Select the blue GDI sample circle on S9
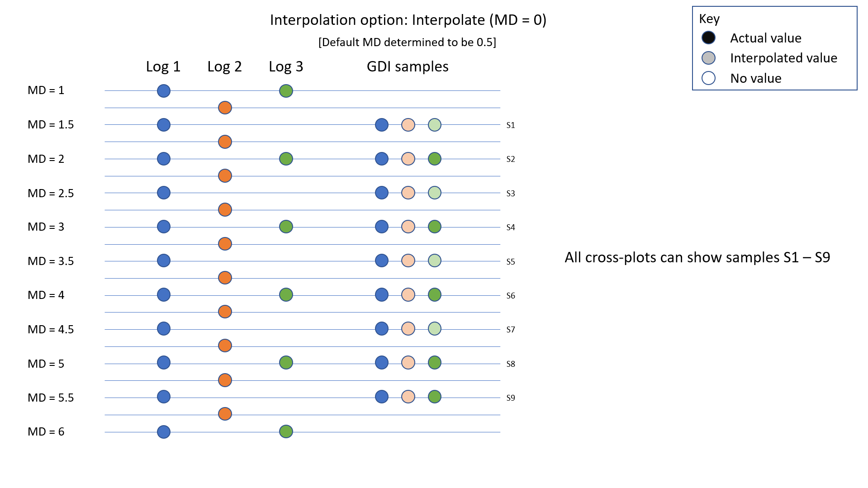The height and width of the screenshot is (488, 868). (382, 397)
